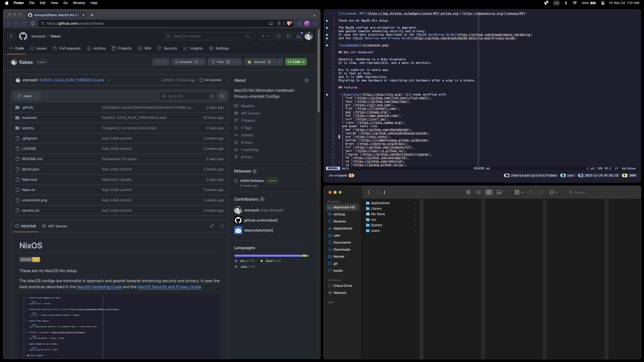
Task: Open the main branch dropdown
Action: point(28,96)
